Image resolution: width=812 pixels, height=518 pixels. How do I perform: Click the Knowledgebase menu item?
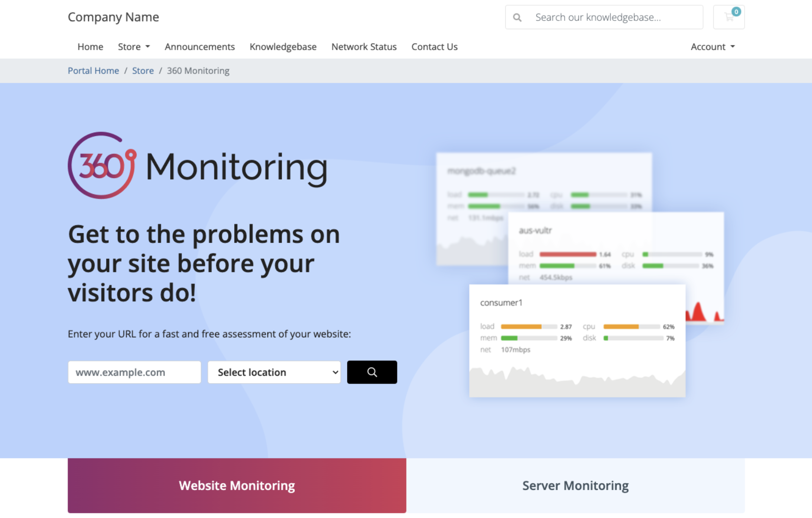tap(282, 46)
